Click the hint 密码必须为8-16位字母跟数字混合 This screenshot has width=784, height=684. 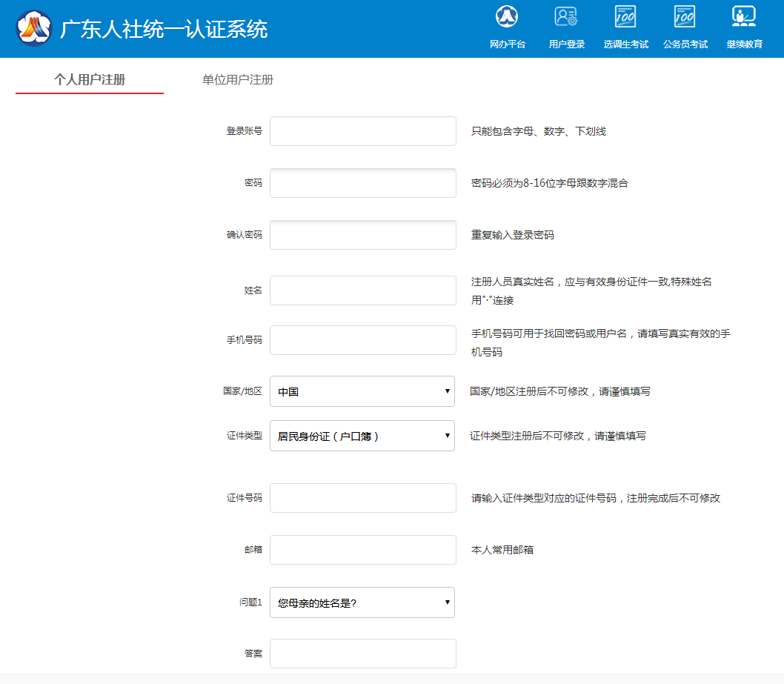click(x=550, y=183)
